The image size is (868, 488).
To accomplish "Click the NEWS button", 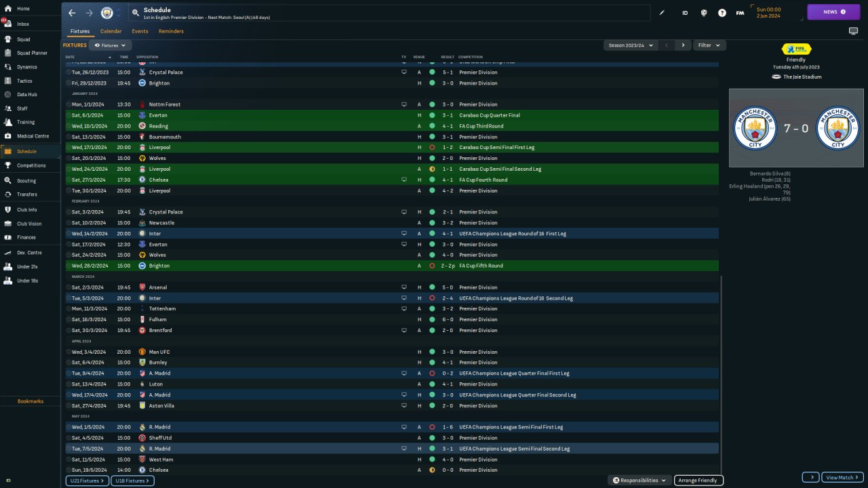I will pyautogui.click(x=833, y=12).
